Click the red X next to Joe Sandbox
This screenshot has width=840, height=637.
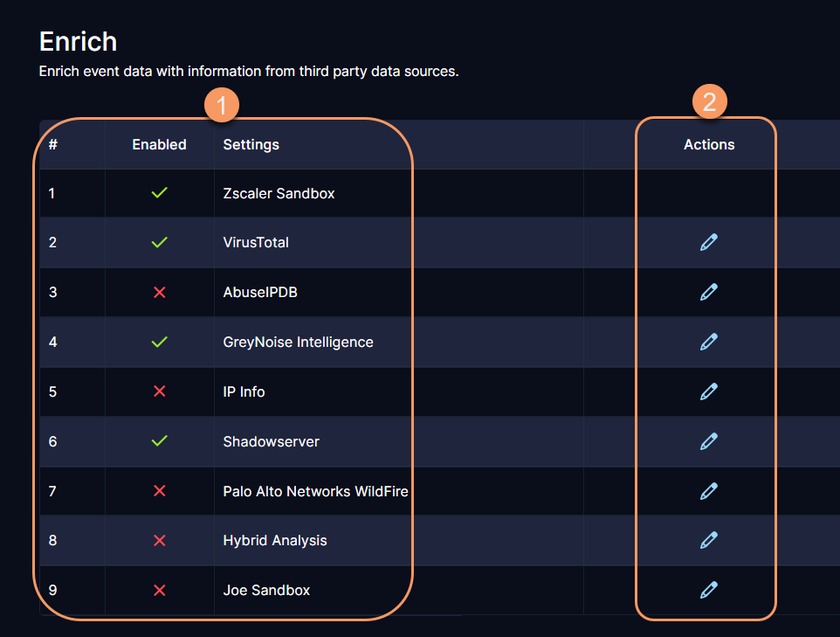pyautogui.click(x=159, y=590)
